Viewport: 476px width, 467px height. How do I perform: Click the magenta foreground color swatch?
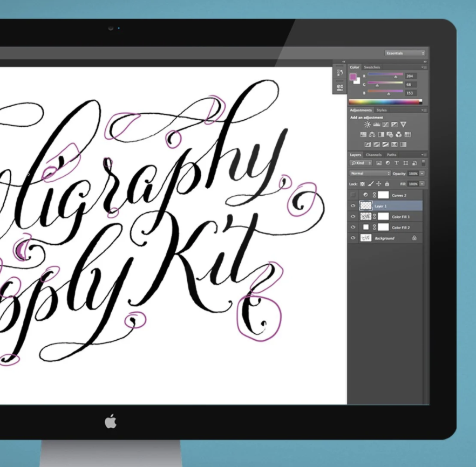point(353,77)
